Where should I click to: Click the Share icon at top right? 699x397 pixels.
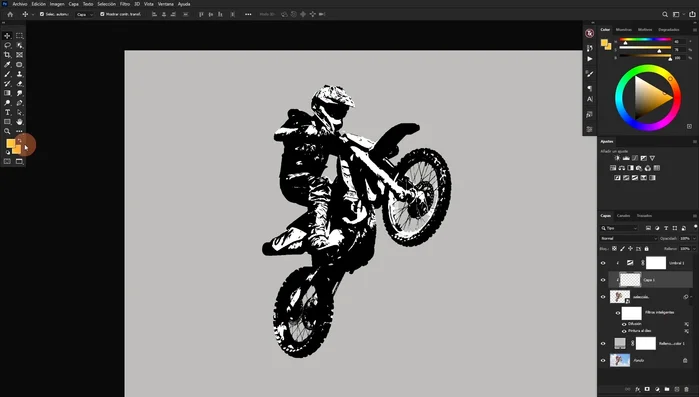pyautogui.click(x=692, y=14)
